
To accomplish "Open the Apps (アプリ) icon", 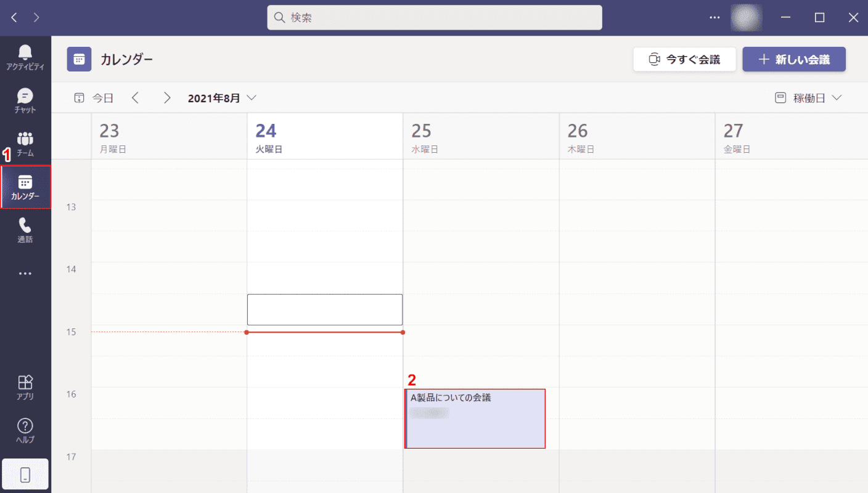I will (x=25, y=388).
